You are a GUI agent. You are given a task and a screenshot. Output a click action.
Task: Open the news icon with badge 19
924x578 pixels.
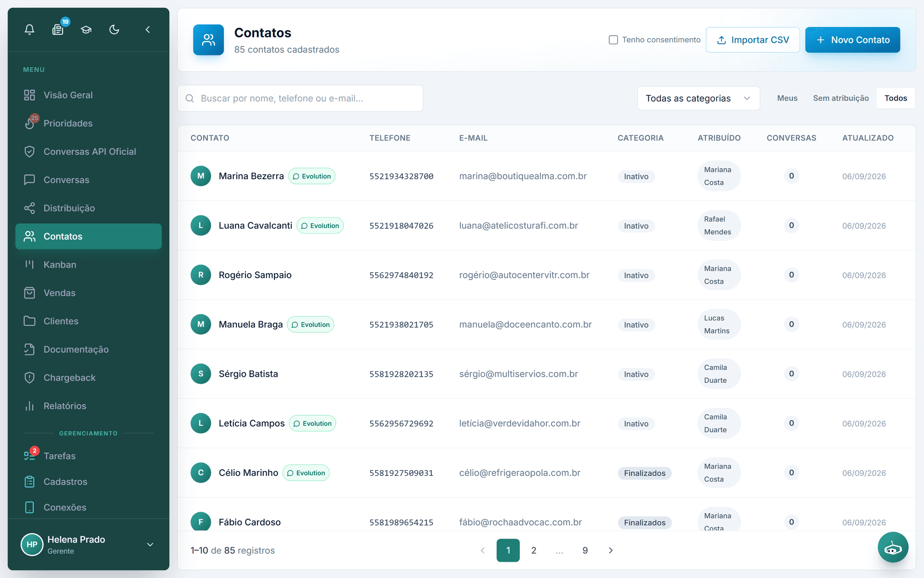58,29
